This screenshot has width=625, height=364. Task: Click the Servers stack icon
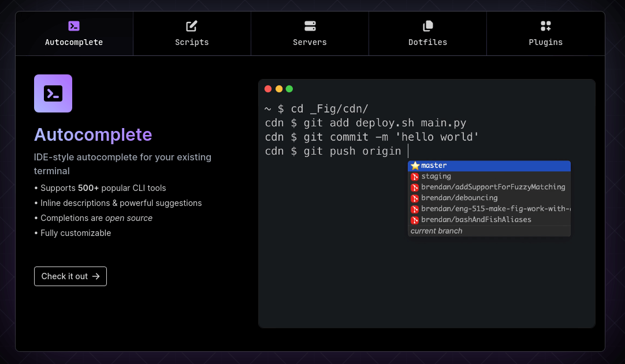[x=310, y=26]
